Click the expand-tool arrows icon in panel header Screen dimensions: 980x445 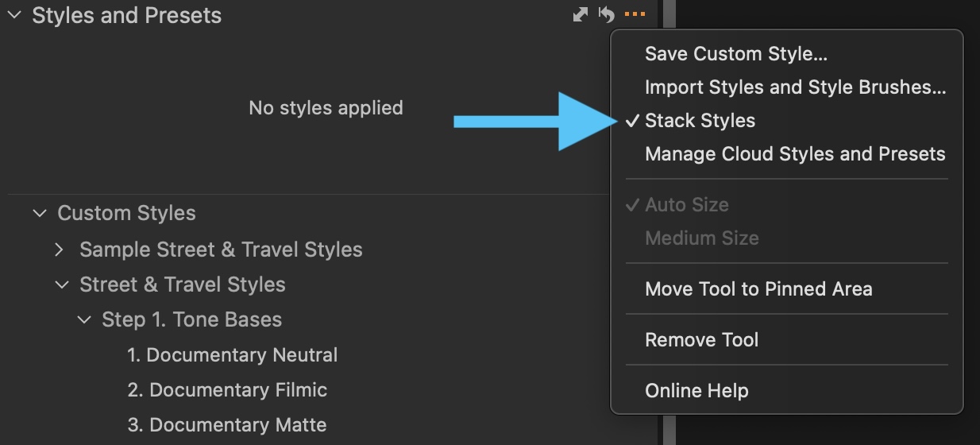tap(581, 15)
